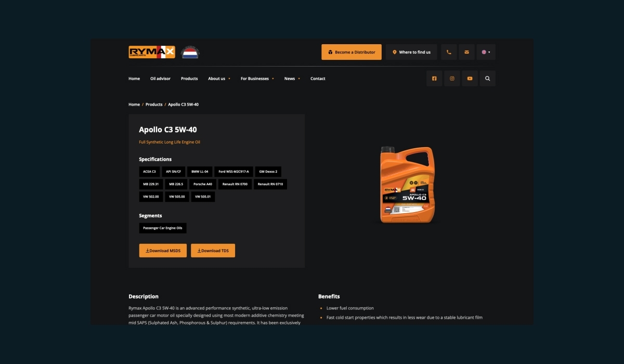The height and width of the screenshot is (364, 624).
Task: Open the site search magnifier
Action: pos(488,79)
